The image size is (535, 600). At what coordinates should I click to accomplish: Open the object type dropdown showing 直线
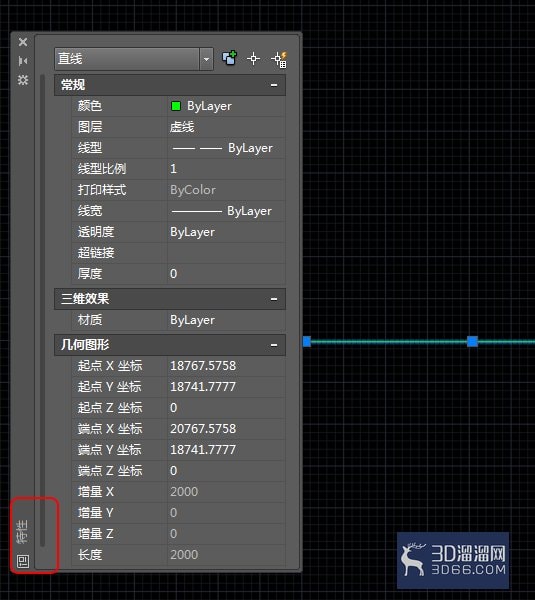coord(134,59)
